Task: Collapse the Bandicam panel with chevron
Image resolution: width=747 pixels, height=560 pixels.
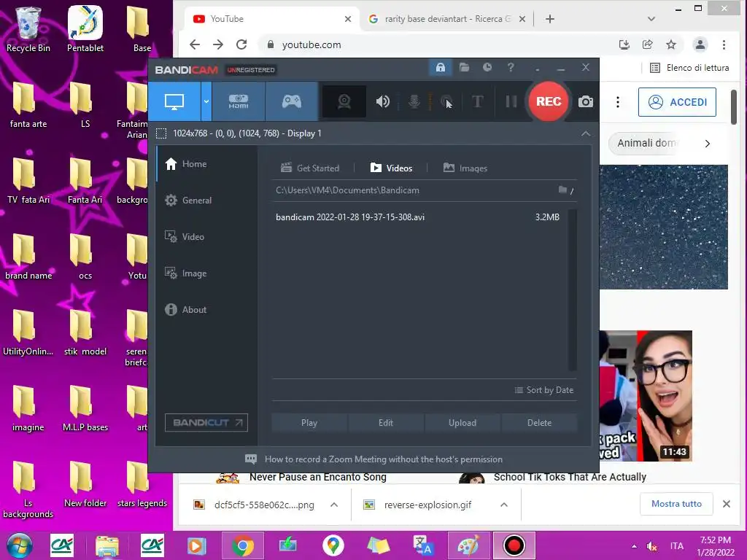Action: point(586,134)
